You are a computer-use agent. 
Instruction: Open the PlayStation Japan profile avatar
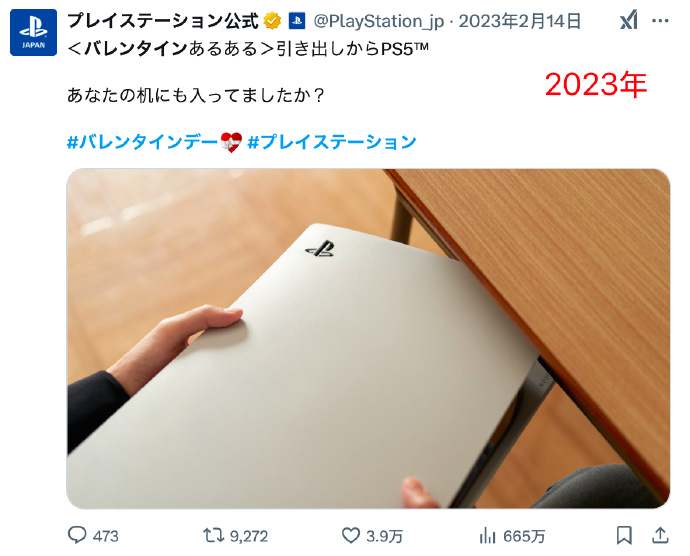coord(33,33)
